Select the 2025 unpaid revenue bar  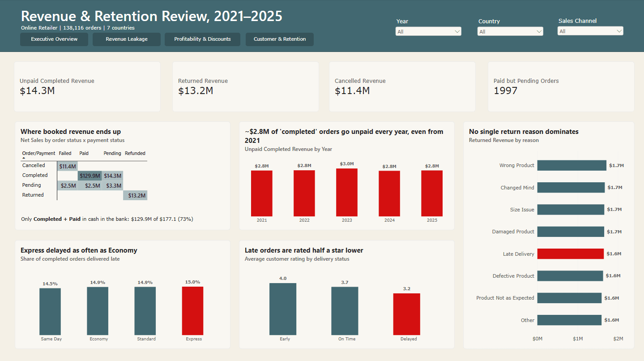432,193
